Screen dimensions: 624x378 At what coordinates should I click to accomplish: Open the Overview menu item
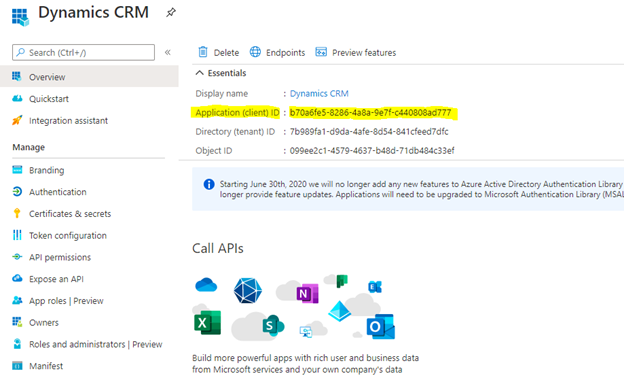(x=89, y=77)
